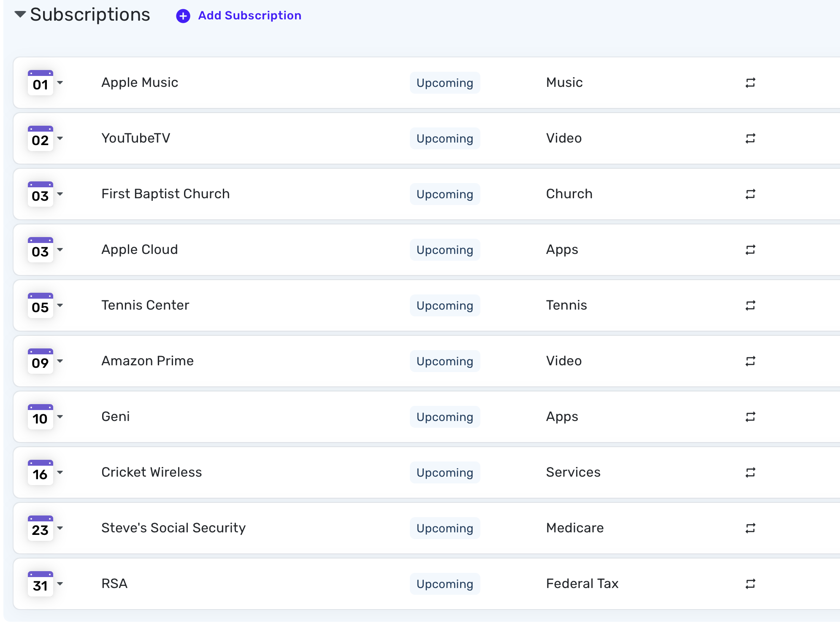
Task: Expand the date dropdown arrow for Cricket Wireless
Action: (x=60, y=472)
